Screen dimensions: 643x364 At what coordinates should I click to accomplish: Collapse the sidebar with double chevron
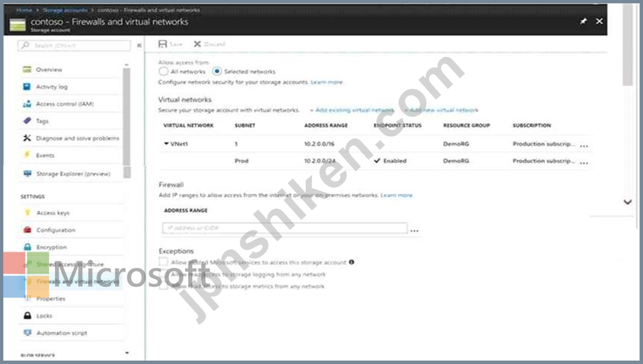pyautogui.click(x=140, y=45)
